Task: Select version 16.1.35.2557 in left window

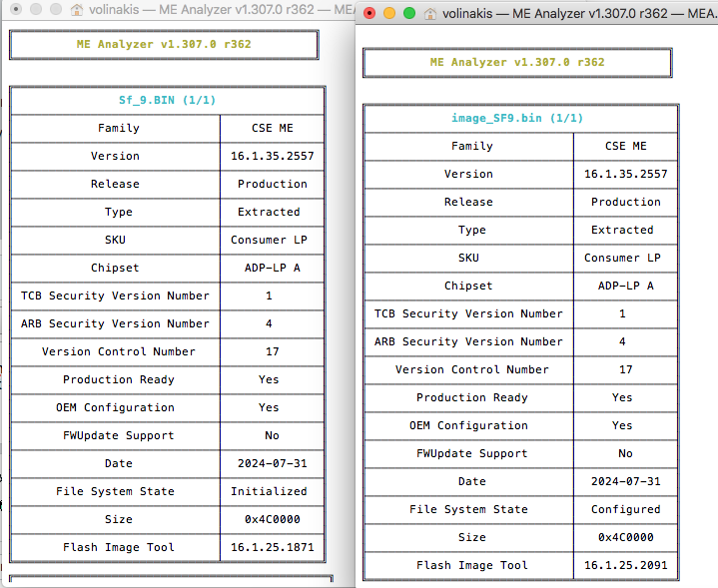Action: point(273,156)
